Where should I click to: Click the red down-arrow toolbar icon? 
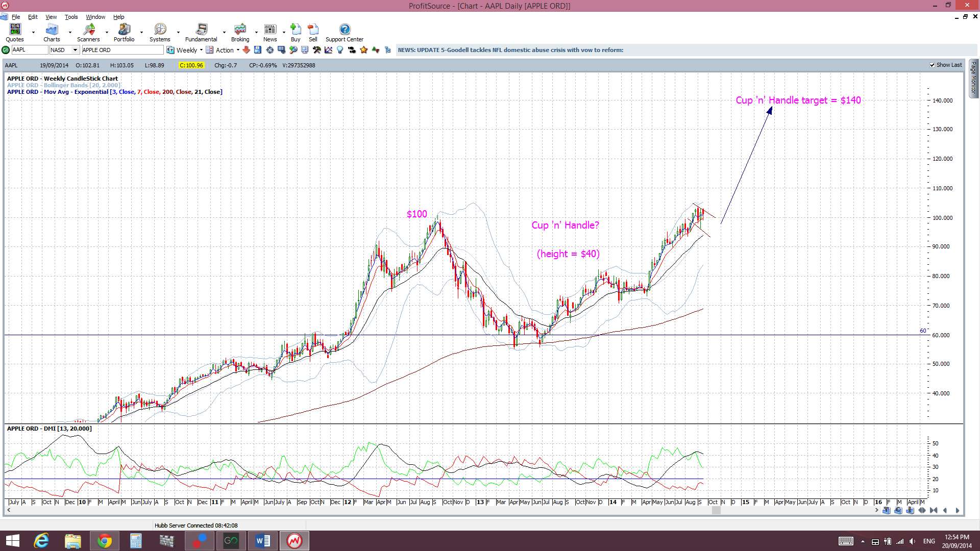click(247, 50)
